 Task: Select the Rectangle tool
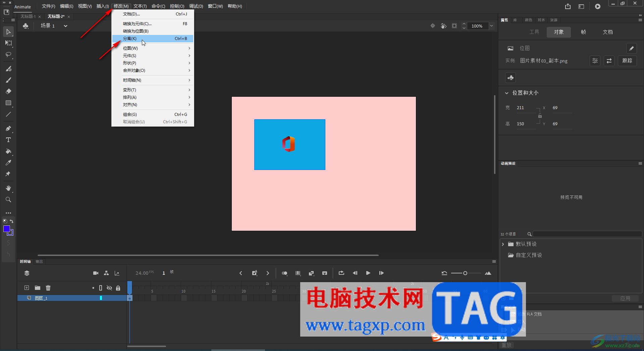click(8, 103)
